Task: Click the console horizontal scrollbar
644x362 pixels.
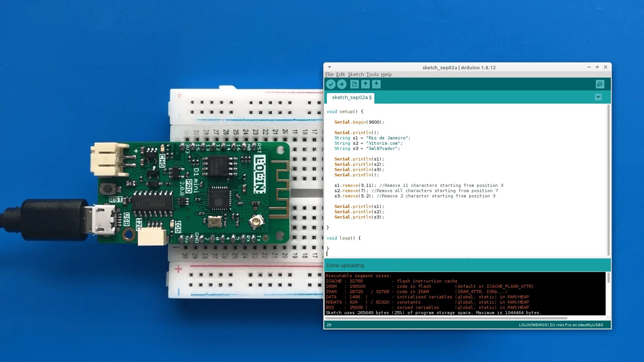Action: click(x=447, y=318)
